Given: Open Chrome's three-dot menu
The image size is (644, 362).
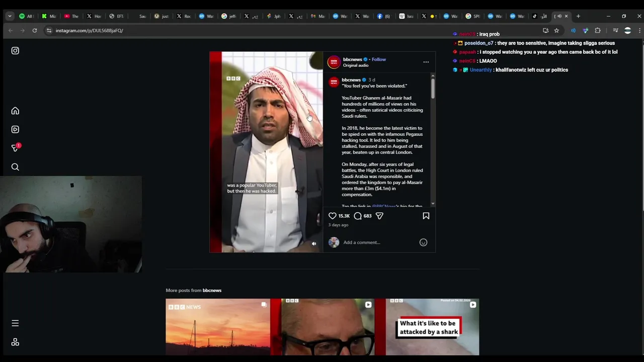Looking at the screenshot, I should (x=639, y=31).
